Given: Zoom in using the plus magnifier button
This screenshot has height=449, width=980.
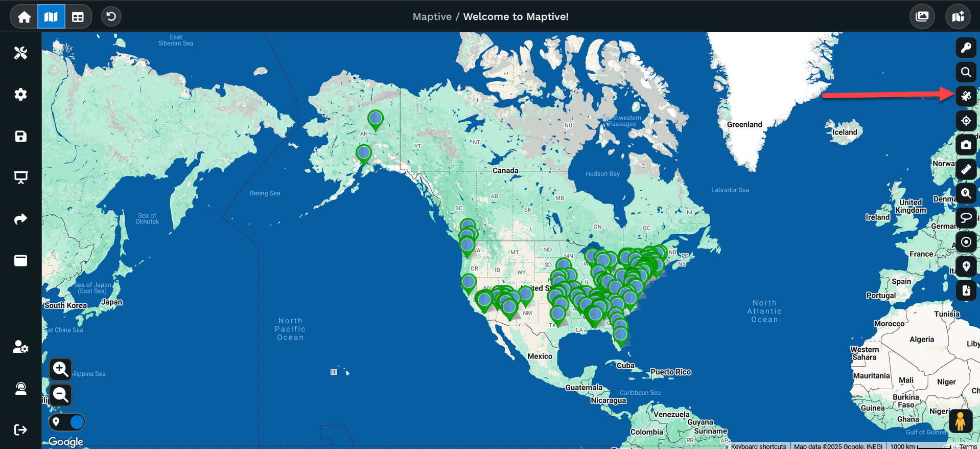Looking at the screenshot, I should pos(60,369).
